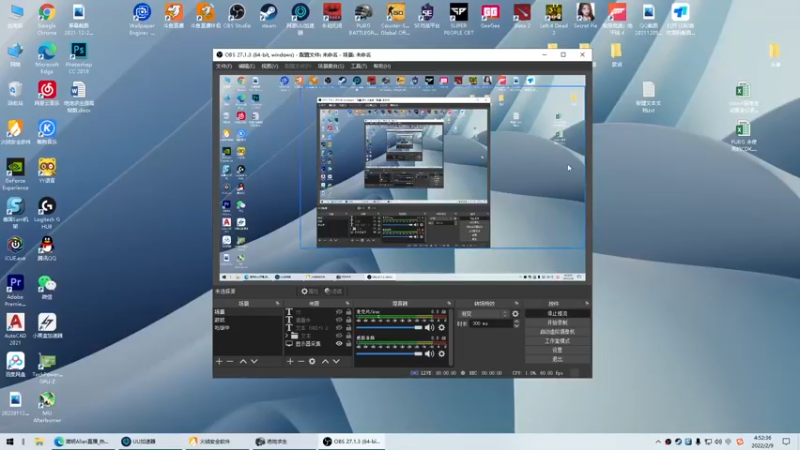Open the 场景集合(S) menu in OBS

[x=331, y=66]
